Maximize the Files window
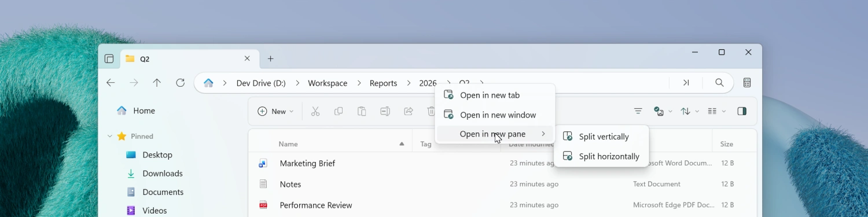This screenshot has height=217, width=868. click(x=722, y=52)
